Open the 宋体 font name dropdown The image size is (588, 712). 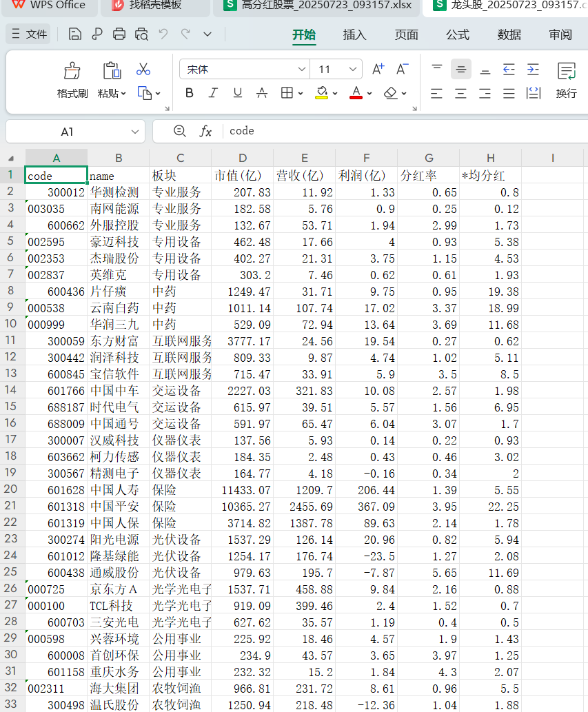[x=301, y=69]
